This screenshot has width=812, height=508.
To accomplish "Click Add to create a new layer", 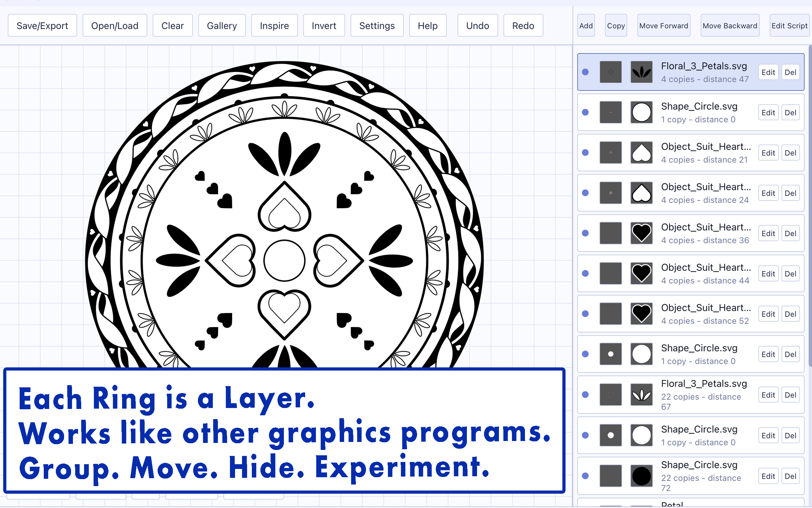I will [586, 25].
